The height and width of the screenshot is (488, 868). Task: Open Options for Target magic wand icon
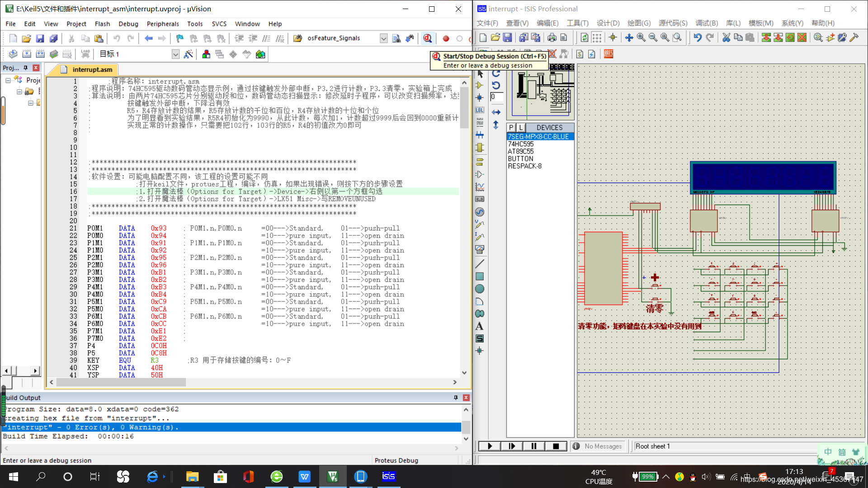click(x=189, y=54)
